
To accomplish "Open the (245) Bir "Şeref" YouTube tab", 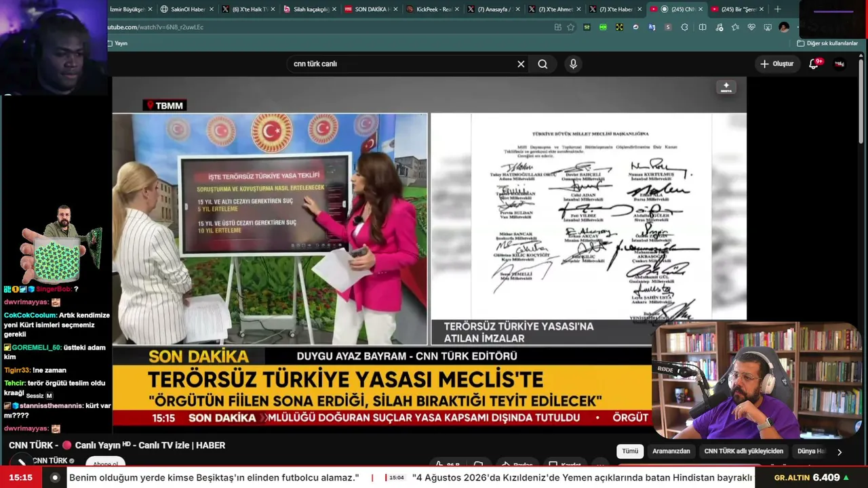I will point(737,9).
